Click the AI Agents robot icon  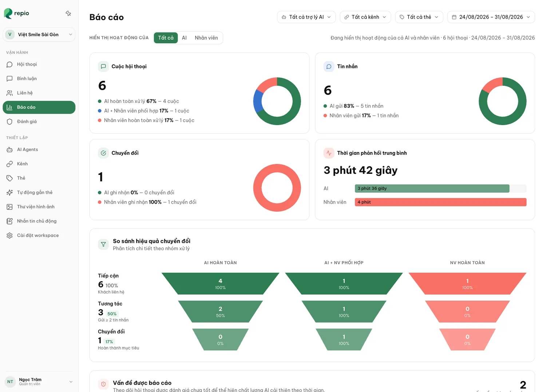coord(10,149)
